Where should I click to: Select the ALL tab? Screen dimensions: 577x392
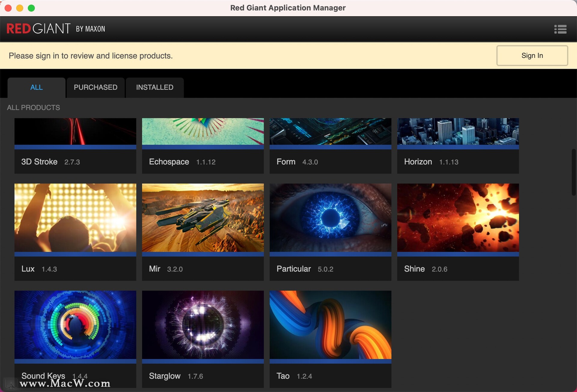point(36,87)
